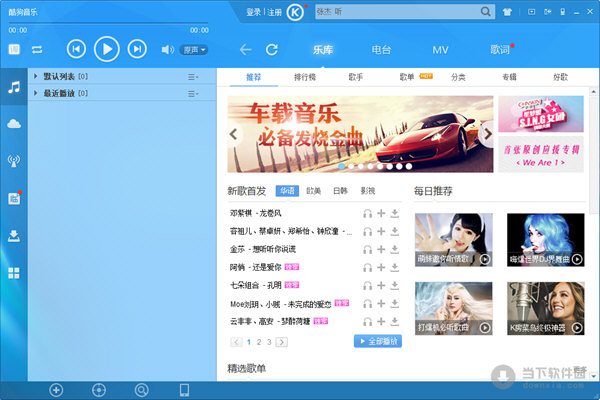
Task: Click the KuGou K logo
Action: click(295, 12)
